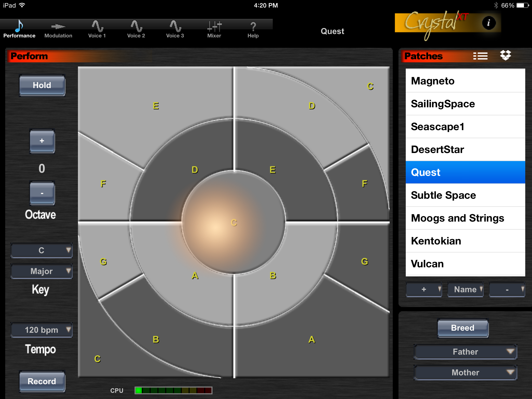The height and width of the screenshot is (399, 532).
Task: Open the Major scale dropdown
Action: point(41,271)
